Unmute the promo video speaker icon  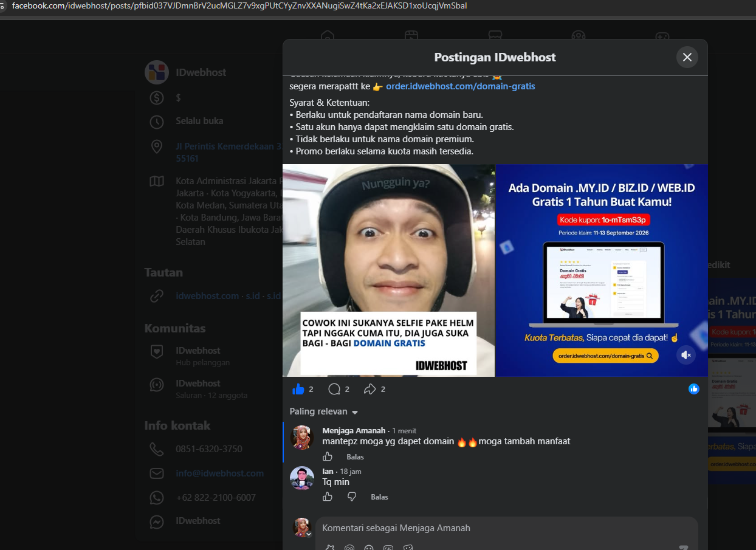pyautogui.click(x=686, y=355)
